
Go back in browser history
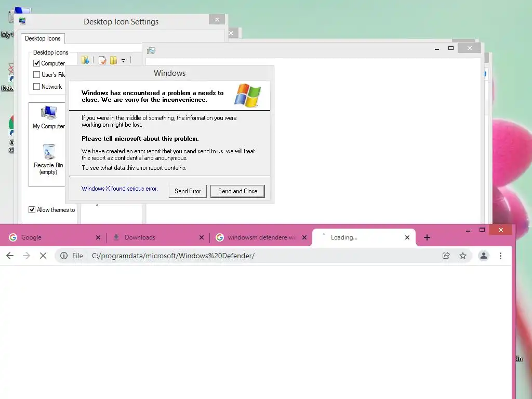[10, 256]
